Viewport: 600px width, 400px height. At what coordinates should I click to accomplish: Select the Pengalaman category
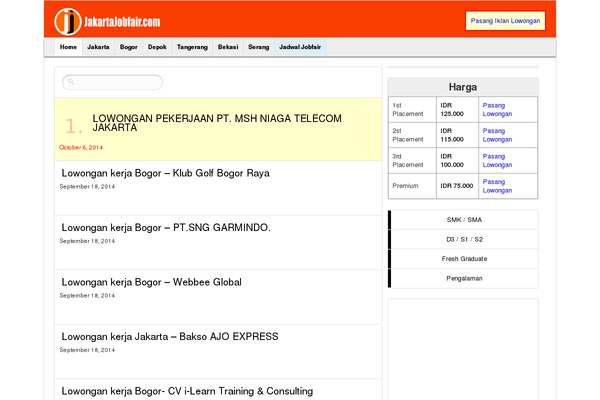click(x=464, y=278)
